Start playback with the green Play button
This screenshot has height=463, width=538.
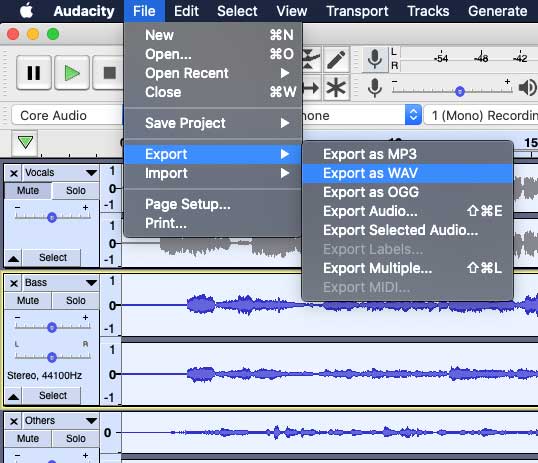pyautogui.click(x=72, y=73)
